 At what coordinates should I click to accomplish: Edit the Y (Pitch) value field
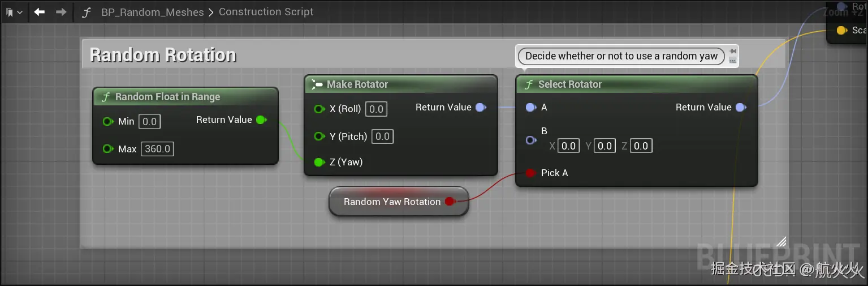(x=383, y=136)
